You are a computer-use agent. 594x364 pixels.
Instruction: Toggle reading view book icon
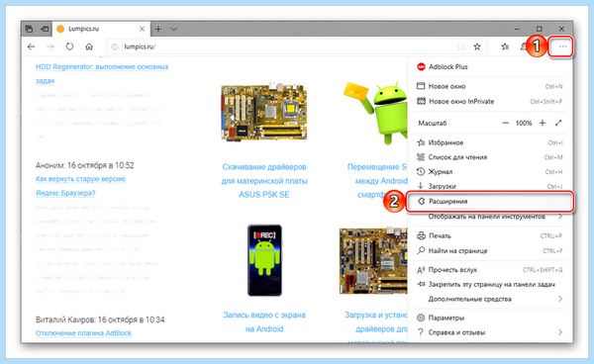pyautogui.click(x=461, y=46)
